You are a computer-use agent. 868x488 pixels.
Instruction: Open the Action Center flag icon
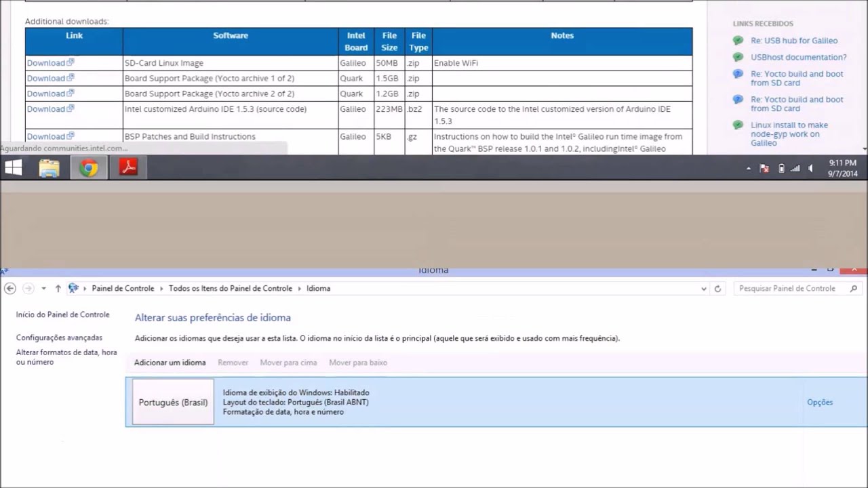(764, 168)
